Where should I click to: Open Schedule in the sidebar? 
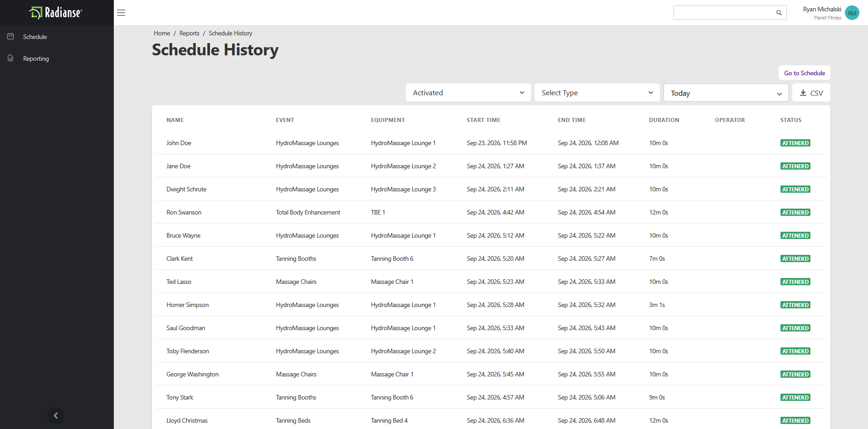pos(35,37)
